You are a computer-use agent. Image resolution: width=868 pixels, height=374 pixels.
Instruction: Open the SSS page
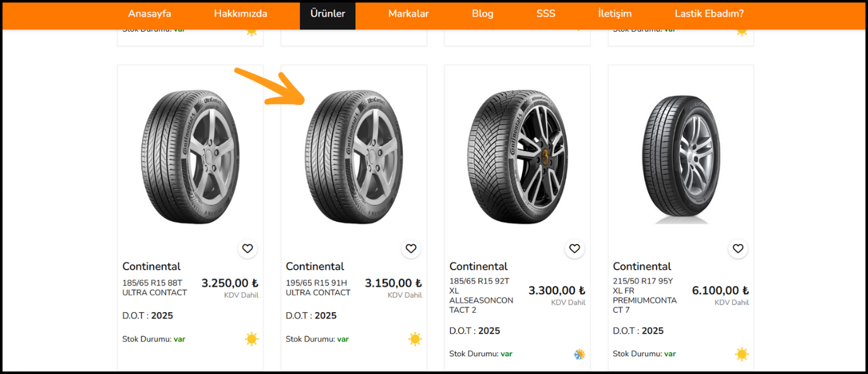(x=546, y=14)
